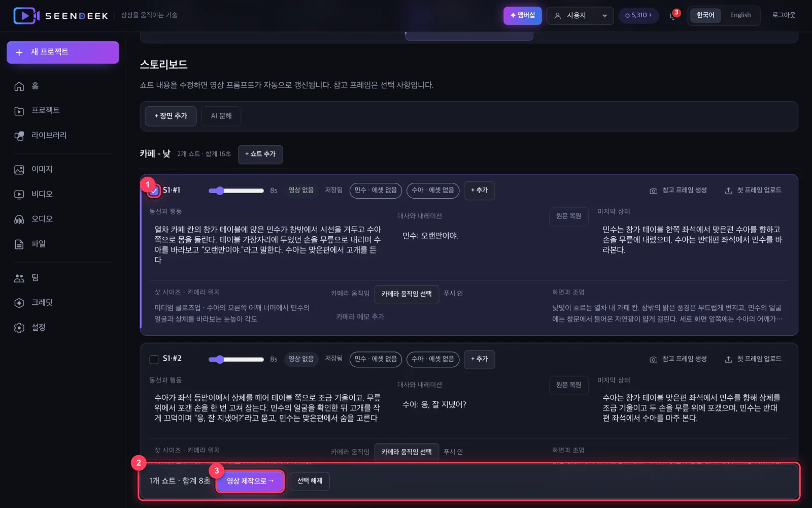The width and height of the screenshot is (812, 508).
Task: Upload first frame for S1·#2
Action: click(753, 359)
